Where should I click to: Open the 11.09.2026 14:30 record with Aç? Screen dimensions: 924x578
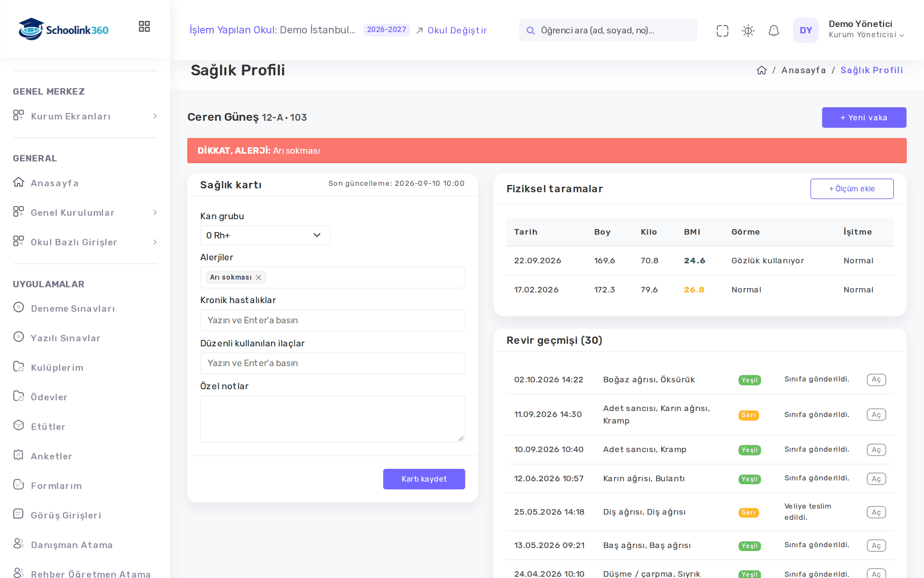876,414
